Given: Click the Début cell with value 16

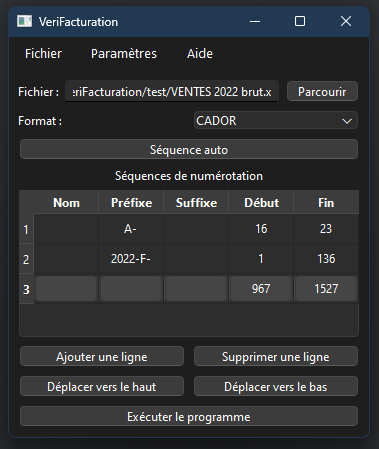Looking at the screenshot, I should tap(261, 229).
